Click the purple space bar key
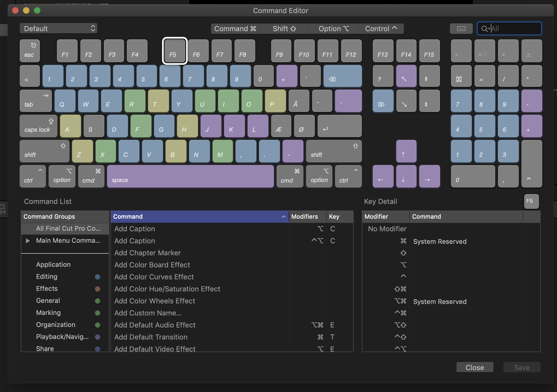Viewport: 557px width, 392px height. pyautogui.click(x=190, y=177)
